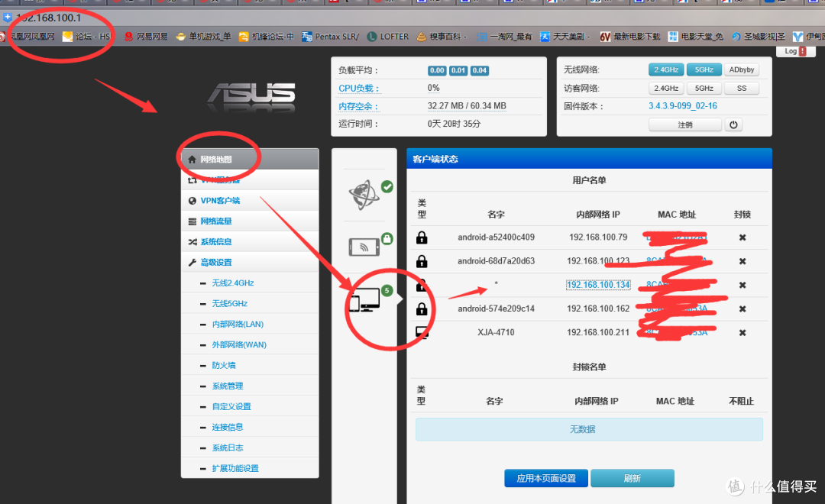Screen dimensions: 825x504
Task: Click memory value 32.27 MB / 60.34 MB
Action: coord(467,105)
